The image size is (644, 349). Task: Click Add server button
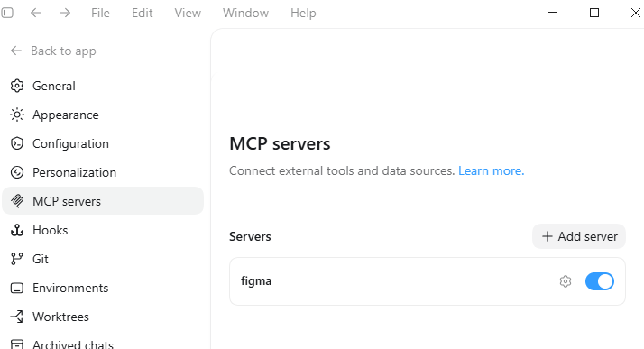pos(579,236)
